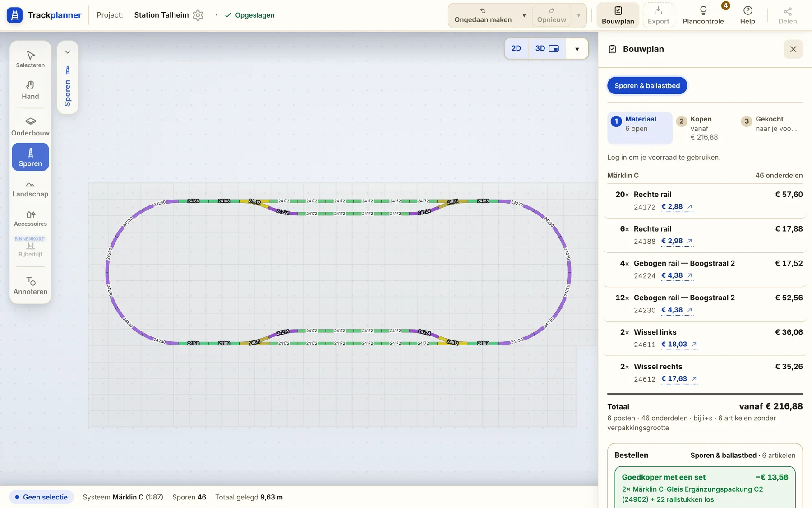This screenshot has width=812, height=508.
Task: Open the Landschap tool
Action: point(30,189)
